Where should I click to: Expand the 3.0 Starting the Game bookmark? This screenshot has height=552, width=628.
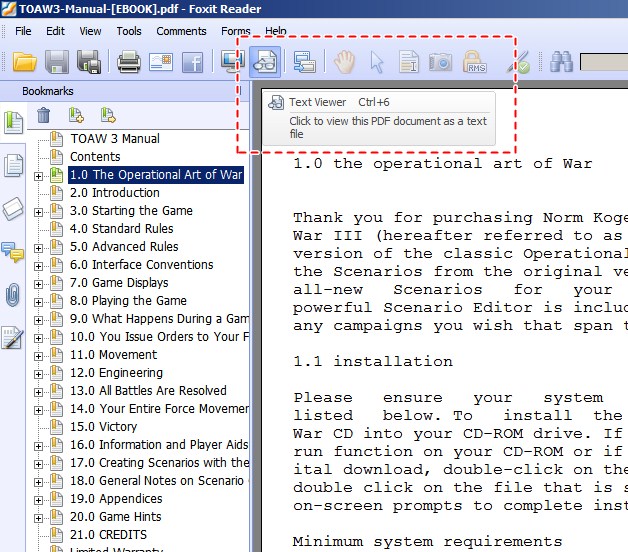(38, 212)
